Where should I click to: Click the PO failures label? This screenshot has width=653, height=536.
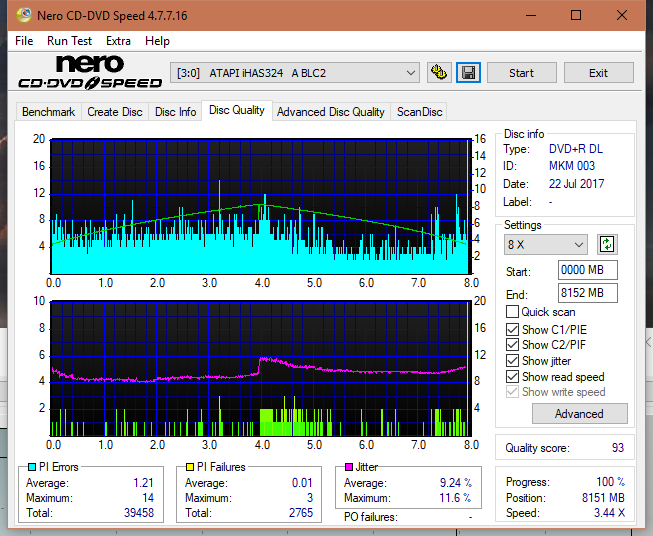[371, 517]
